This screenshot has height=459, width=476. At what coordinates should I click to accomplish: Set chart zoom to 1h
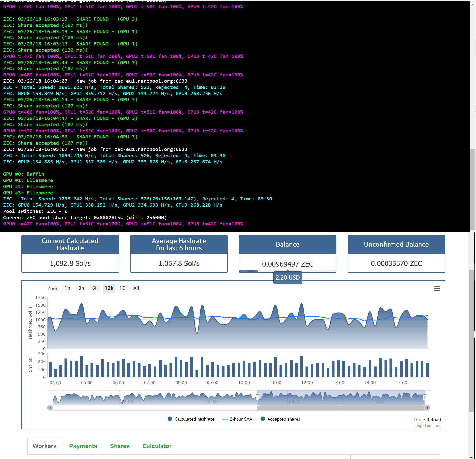point(68,288)
